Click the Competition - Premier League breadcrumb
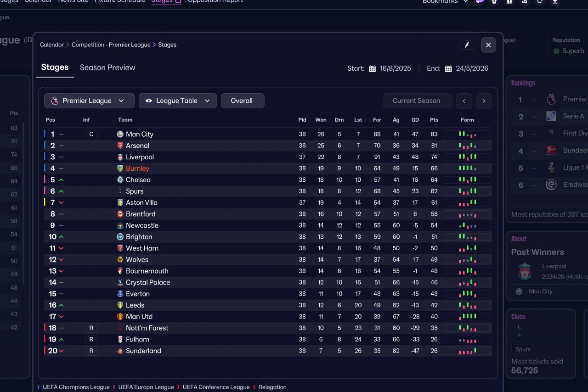Screen dimensions: 588x392 coord(111,45)
